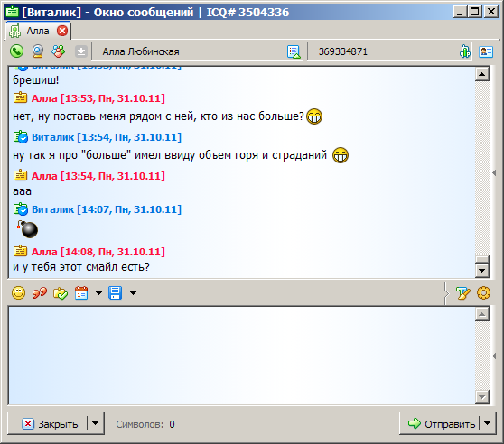Click inside the empty message input box
The height and width of the screenshot is (444, 504).
[x=241, y=356]
